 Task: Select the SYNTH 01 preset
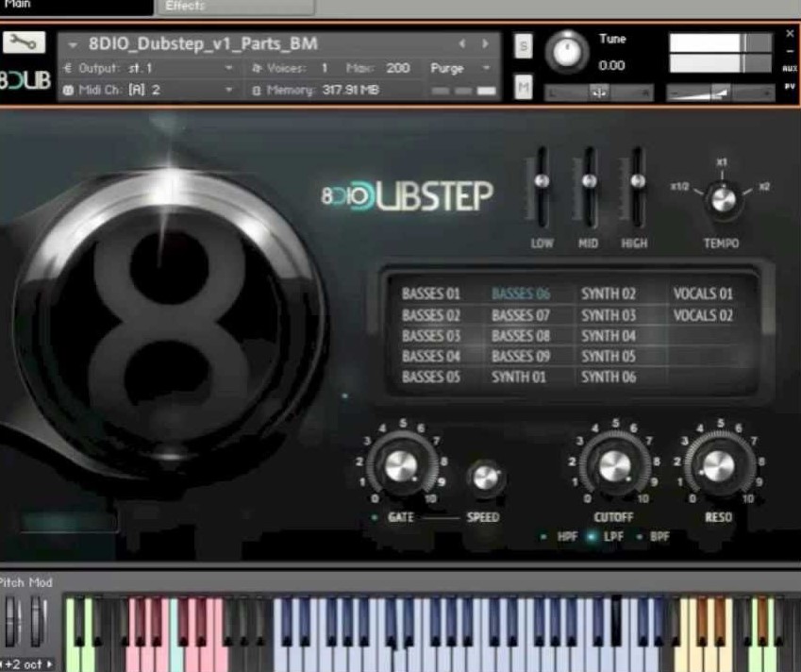[x=519, y=378]
